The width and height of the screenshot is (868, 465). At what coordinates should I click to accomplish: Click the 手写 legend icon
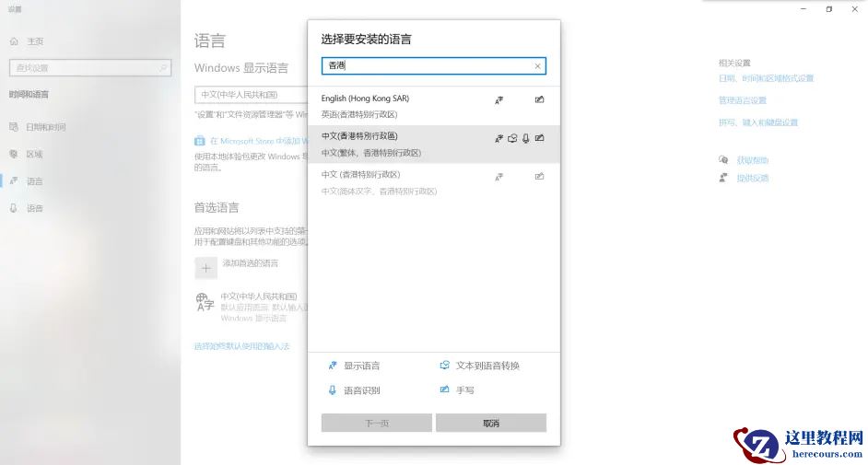click(x=444, y=389)
